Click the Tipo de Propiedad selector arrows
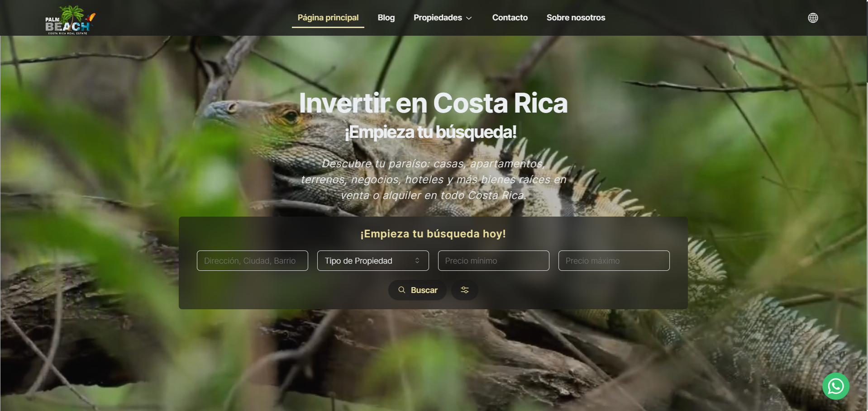The image size is (868, 411). pyautogui.click(x=417, y=261)
